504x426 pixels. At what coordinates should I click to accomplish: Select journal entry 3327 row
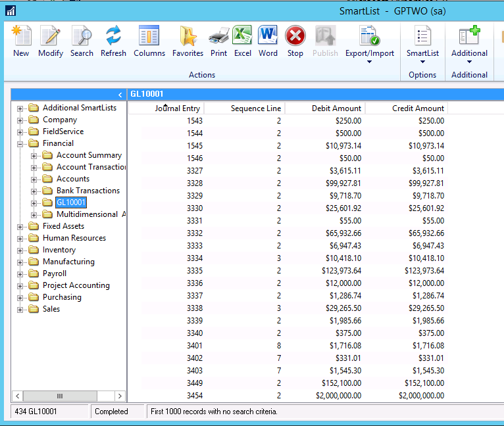click(288, 170)
